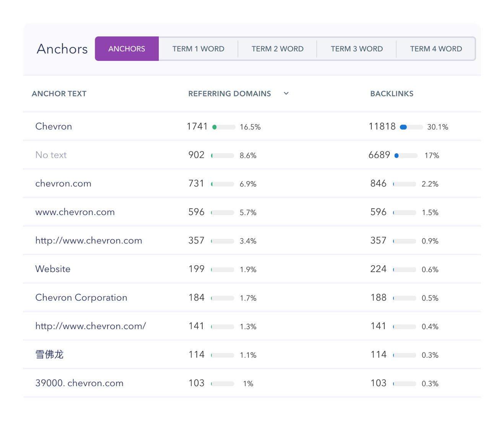This screenshot has width=504, height=425.
Task: Switch to TERM 1 WORD tab
Action: pos(198,49)
